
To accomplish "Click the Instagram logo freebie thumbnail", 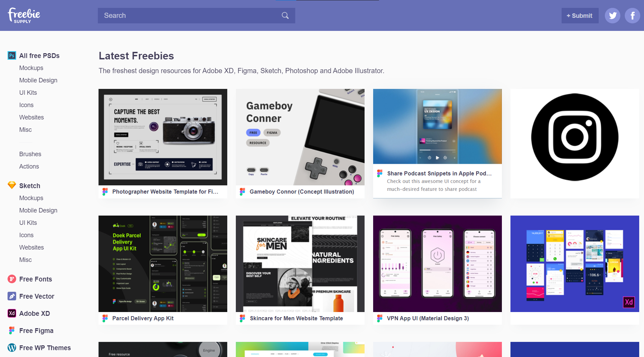I will pos(574,137).
